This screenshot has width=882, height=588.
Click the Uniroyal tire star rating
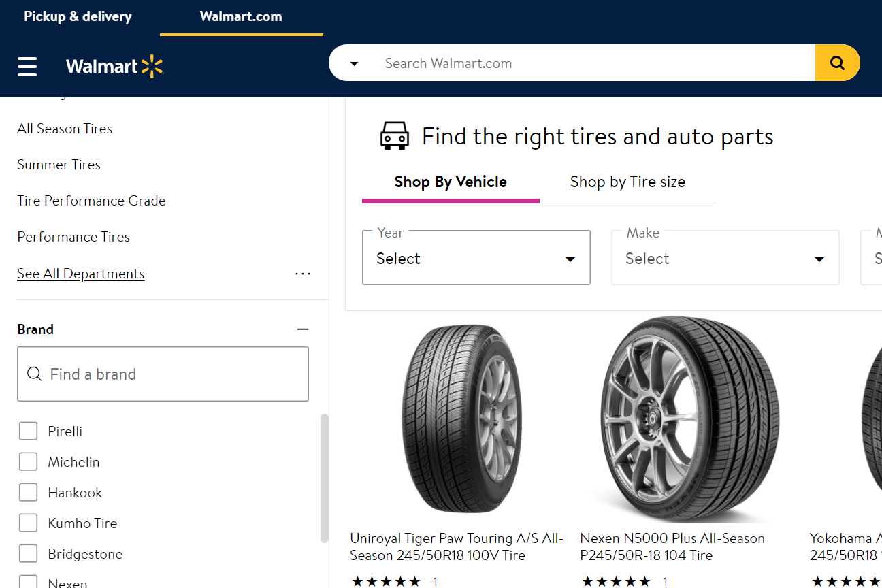(387, 582)
